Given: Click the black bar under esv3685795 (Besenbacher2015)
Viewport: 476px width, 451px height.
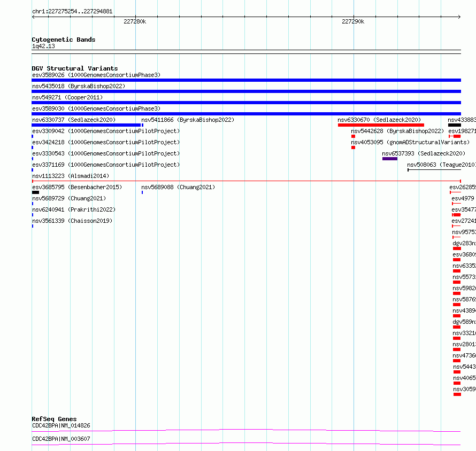Looking at the screenshot, I should tap(35, 192).
